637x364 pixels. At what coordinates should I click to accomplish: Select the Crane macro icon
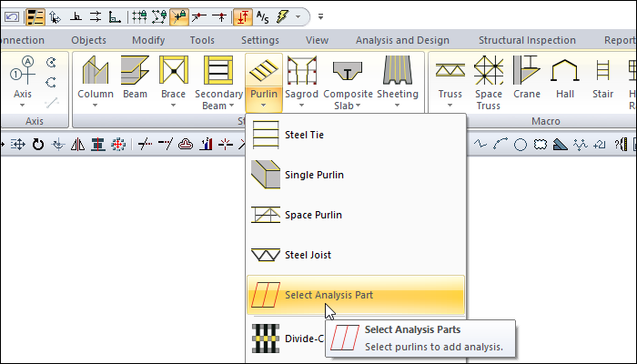tap(527, 71)
